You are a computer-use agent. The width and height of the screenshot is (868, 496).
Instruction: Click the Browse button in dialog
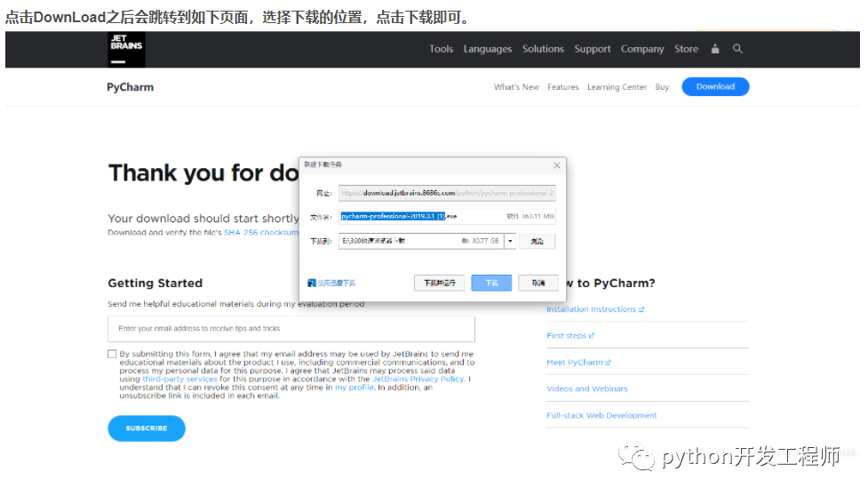pyautogui.click(x=537, y=241)
